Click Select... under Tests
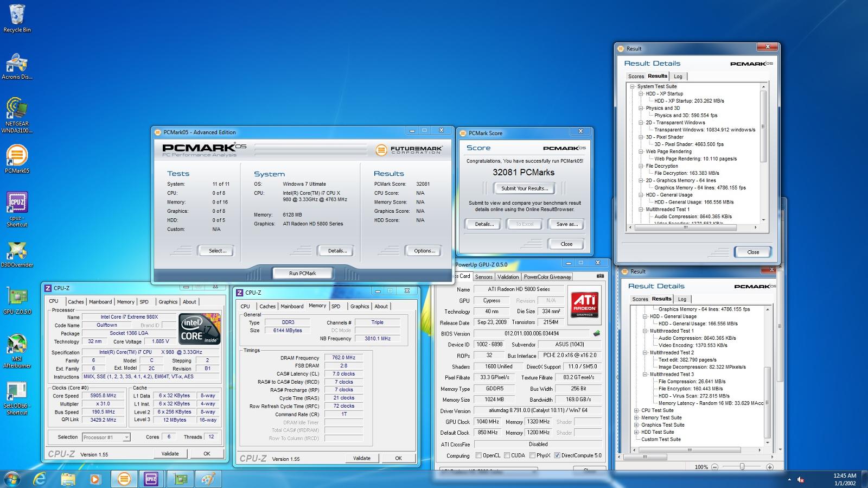 point(217,251)
